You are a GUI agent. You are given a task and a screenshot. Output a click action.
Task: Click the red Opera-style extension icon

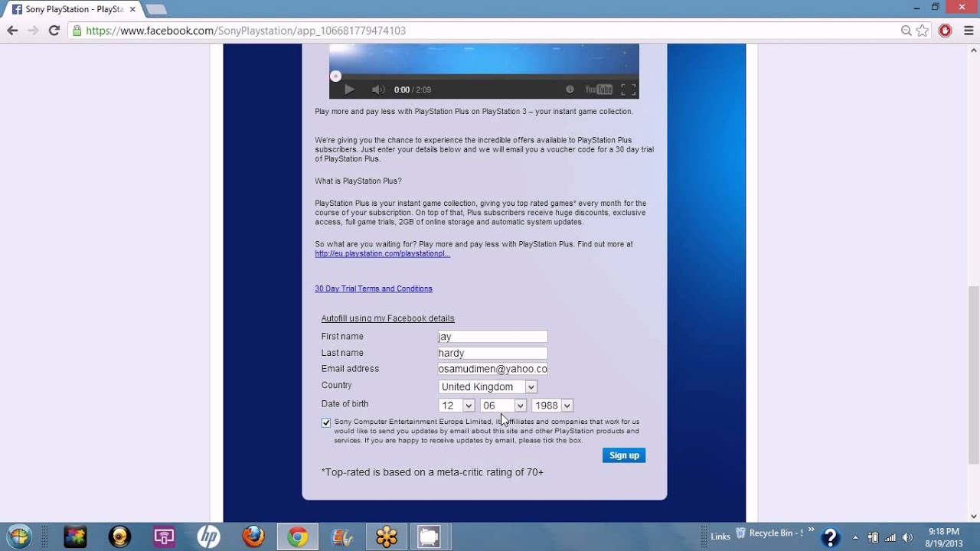pos(946,31)
